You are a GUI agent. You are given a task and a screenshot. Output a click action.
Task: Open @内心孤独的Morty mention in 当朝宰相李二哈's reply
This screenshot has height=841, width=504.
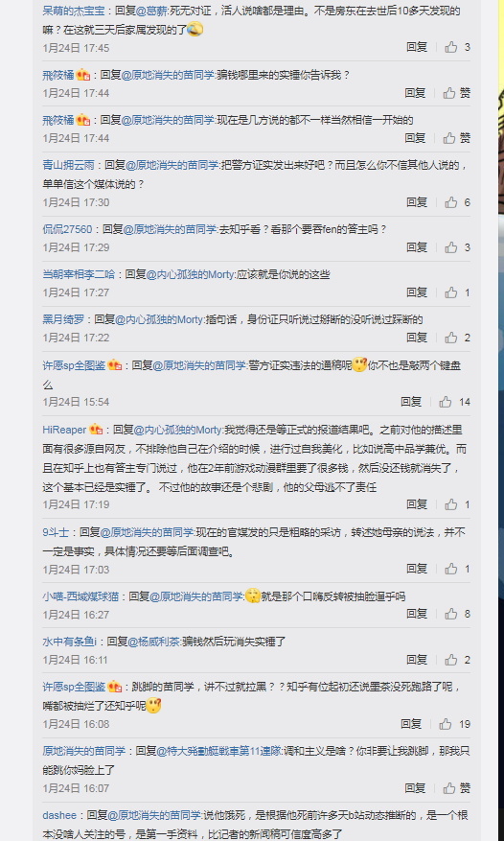pos(191,274)
